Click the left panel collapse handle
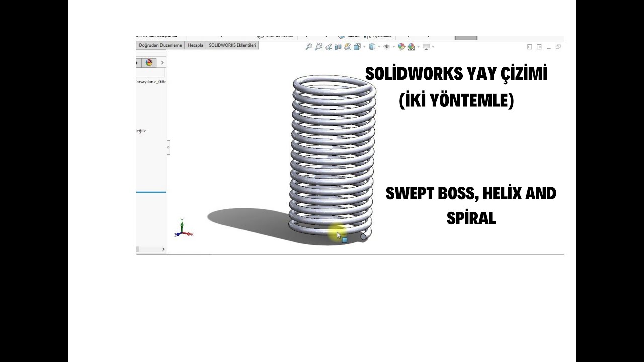The height and width of the screenshot is (362, 644). (168, 147)
